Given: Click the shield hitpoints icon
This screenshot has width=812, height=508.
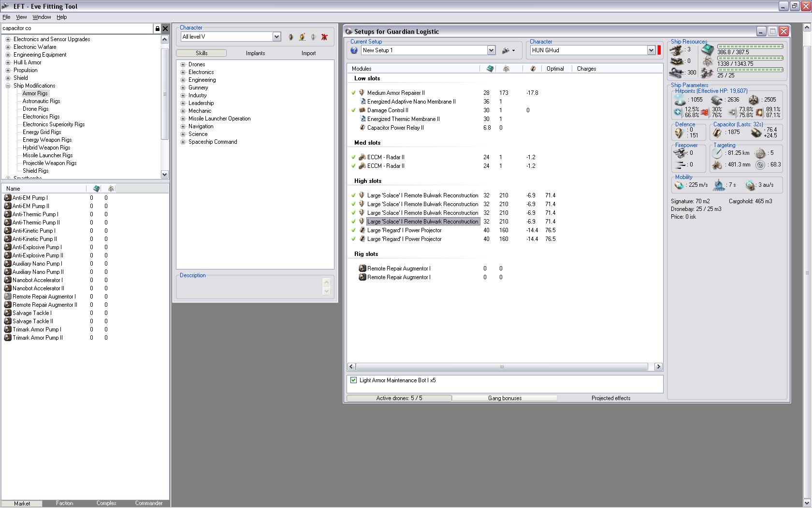Looking at the screenshot, I should click(x=680, y=100).
